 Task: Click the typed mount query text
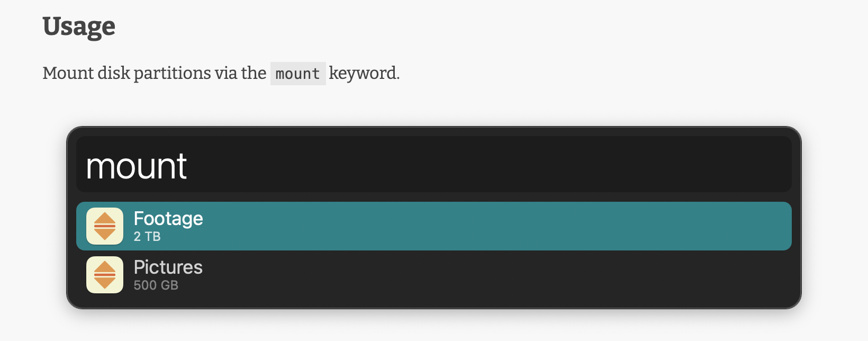coord(137,166)
